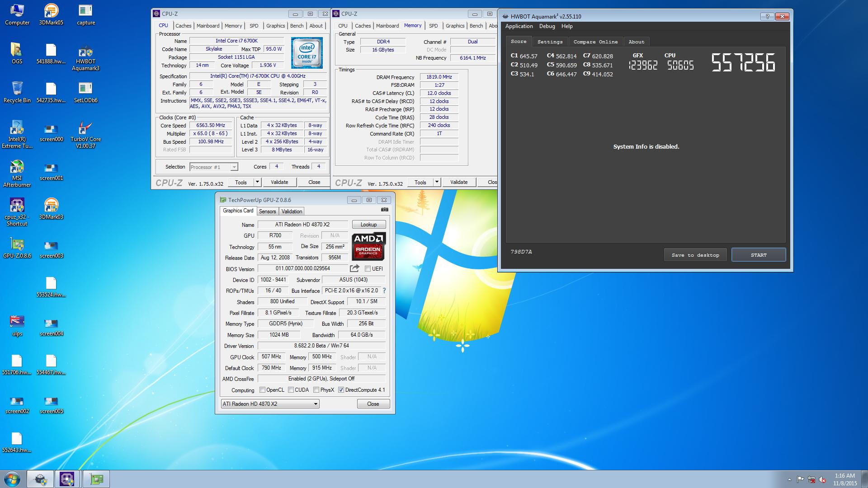Open Compare Online tab in Aquamark
The width and height of the screenshot is (868, 488).
coord(595,42)
